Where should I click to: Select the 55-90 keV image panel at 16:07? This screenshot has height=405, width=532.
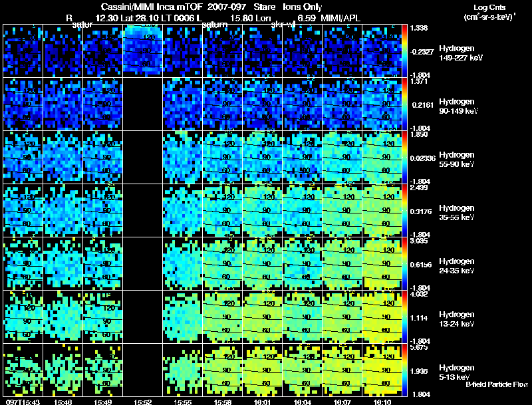coord(342,158)
